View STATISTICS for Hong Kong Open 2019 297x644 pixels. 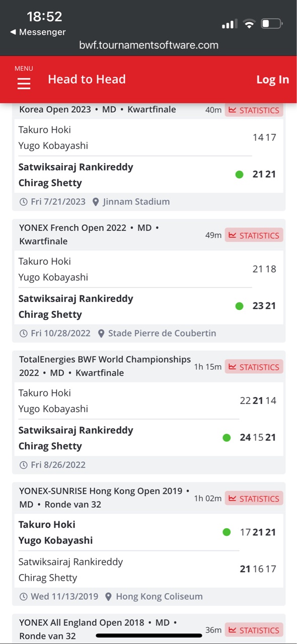coord(254,499)
